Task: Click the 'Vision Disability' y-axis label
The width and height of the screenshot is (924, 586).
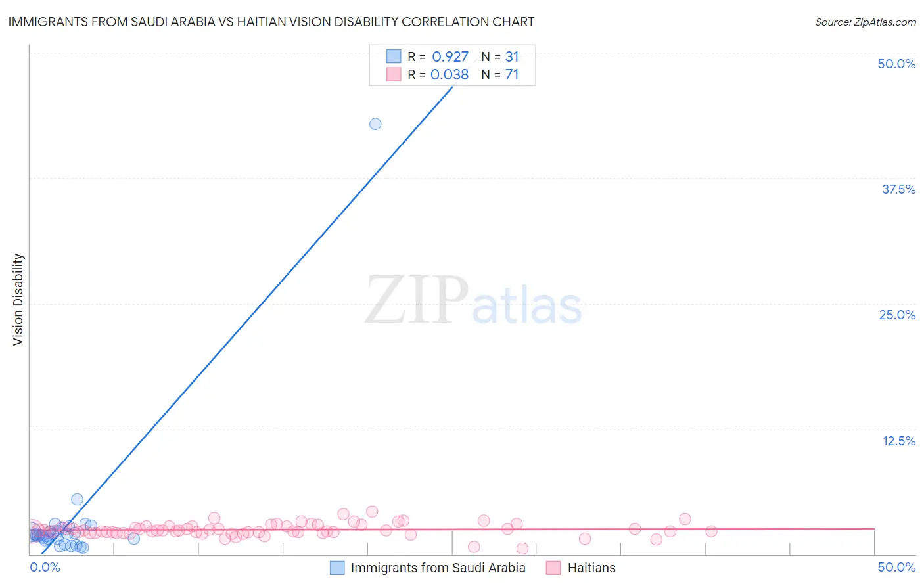Action: point(18,300)
